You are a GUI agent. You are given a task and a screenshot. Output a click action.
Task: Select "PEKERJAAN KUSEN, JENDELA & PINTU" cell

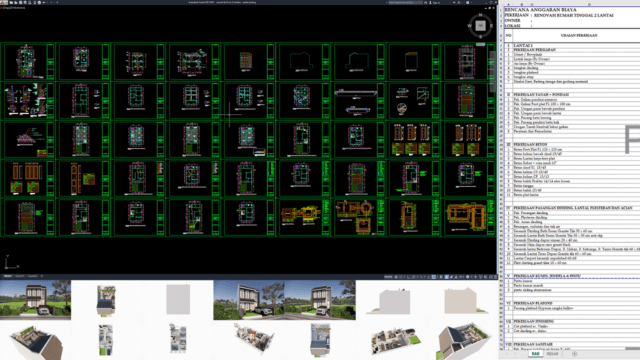547,276
